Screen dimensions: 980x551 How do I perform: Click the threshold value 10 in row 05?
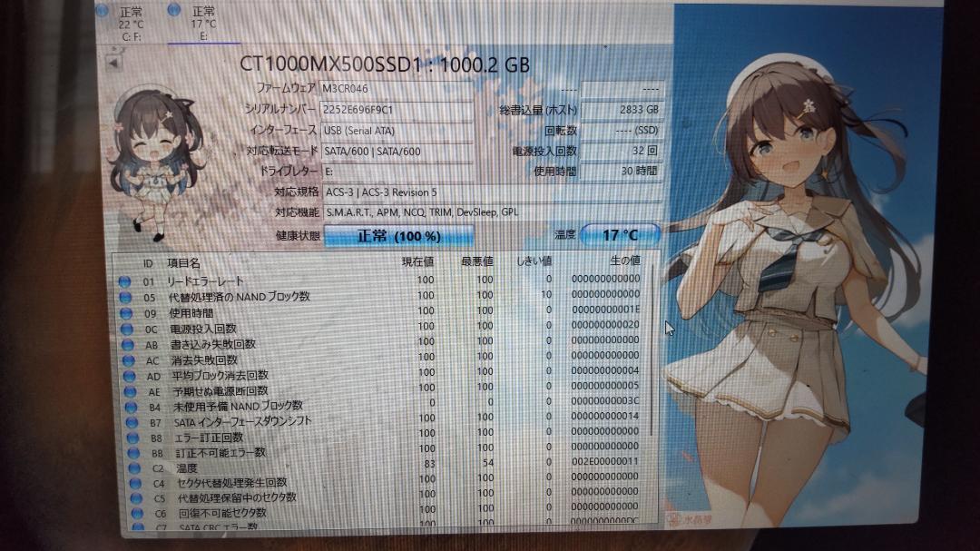tap(546, 294)
